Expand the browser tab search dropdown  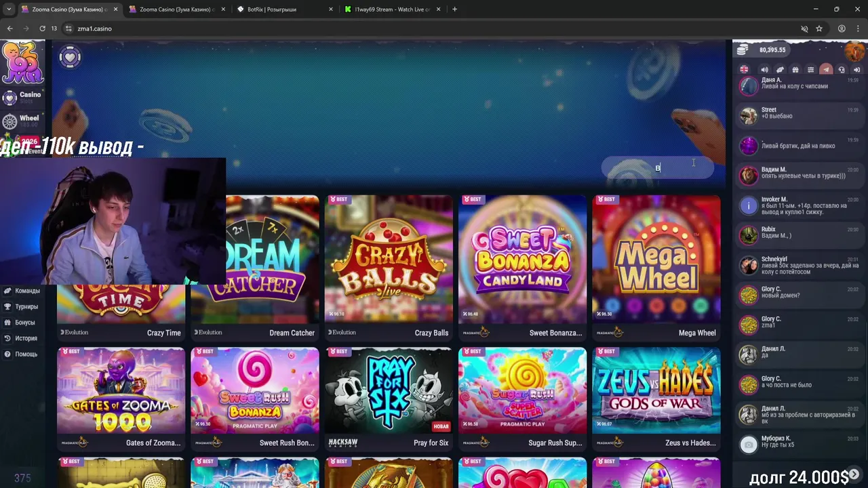[x=9, y=9]
